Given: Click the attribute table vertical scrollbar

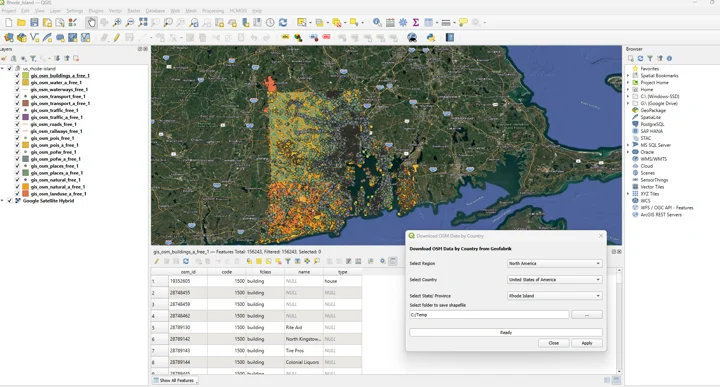Looking at the screenshot, I should (619, 320).
